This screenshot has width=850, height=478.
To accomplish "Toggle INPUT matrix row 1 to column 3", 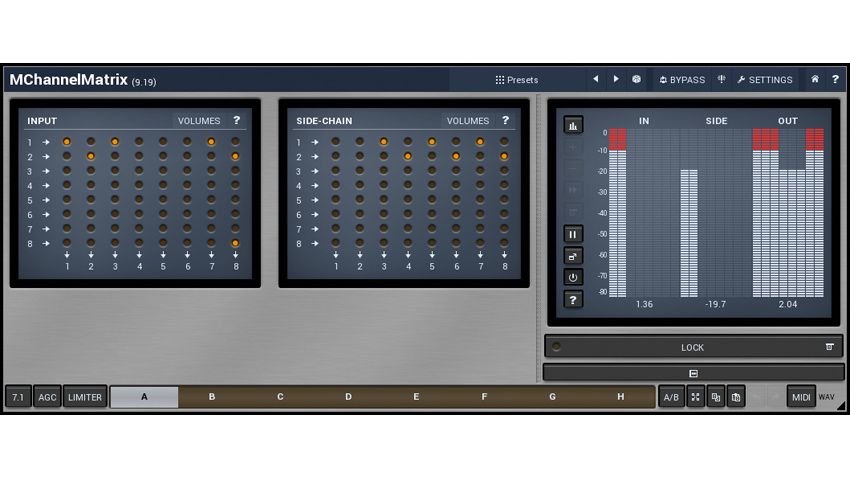I will pos(115,141).
